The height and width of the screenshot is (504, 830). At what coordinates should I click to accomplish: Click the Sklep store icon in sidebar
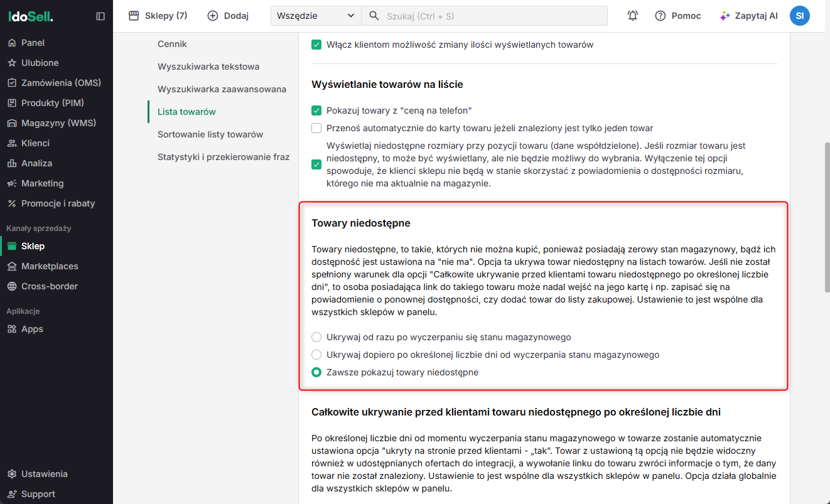click(12, 246)
